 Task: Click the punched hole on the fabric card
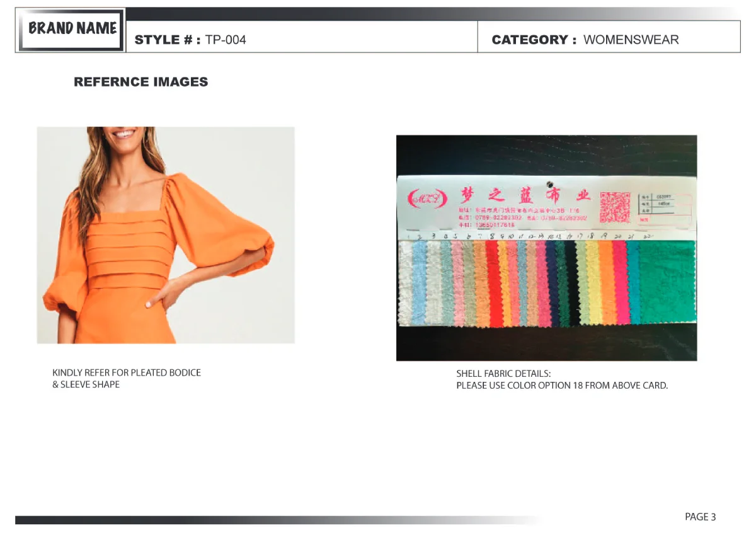point(549,183)
